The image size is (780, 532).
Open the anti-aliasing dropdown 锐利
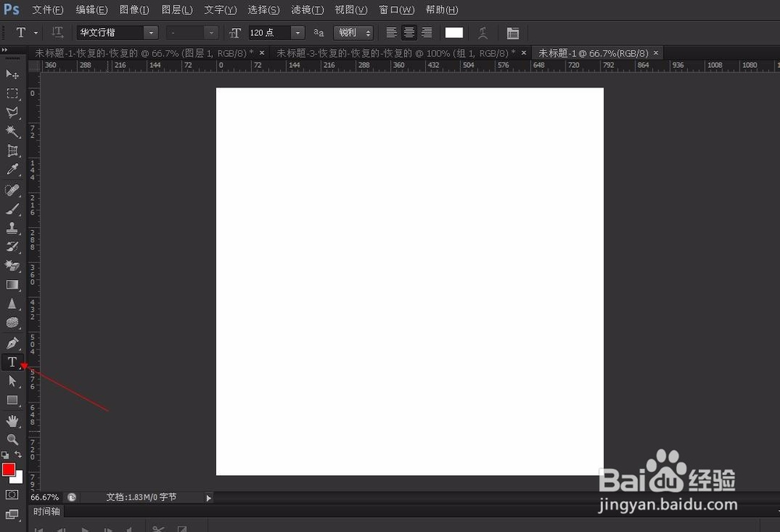pos(353,33)
